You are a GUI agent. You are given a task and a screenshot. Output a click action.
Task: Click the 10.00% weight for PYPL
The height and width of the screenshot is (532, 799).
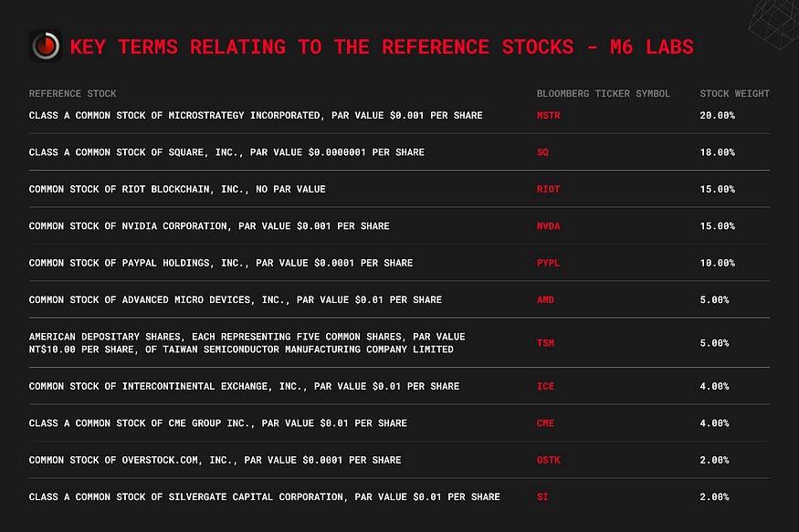click(718, 263)
